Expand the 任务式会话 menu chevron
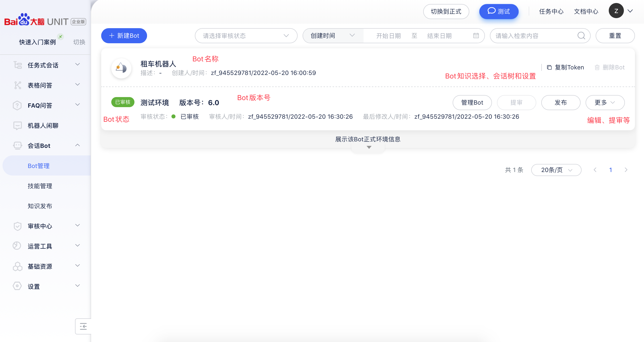Image resolution: width=644 pixels, height=342 pixels. pyautogui.click(x=78, y=64)
